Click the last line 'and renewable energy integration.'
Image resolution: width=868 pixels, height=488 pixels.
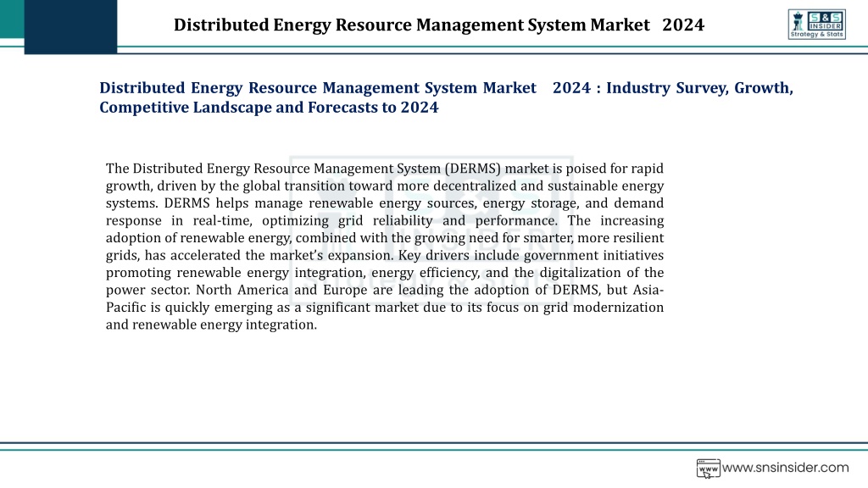pyautogui.click(x=211, y=324)
